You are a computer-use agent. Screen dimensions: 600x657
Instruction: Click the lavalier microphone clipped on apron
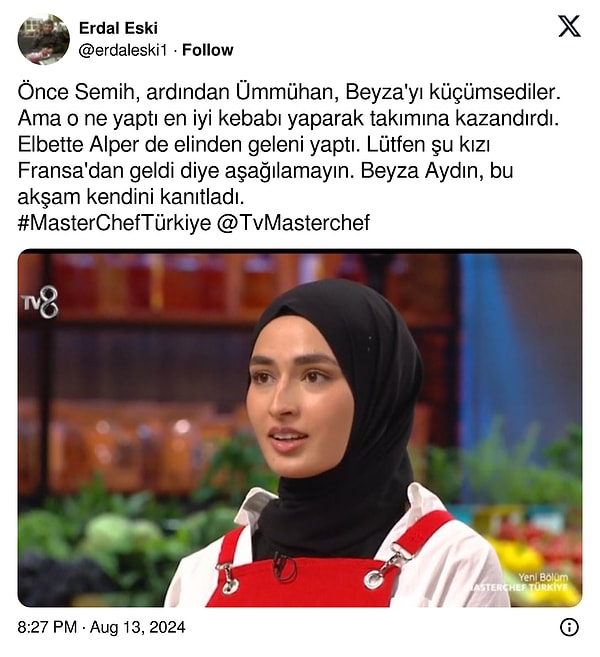[284, 566]
